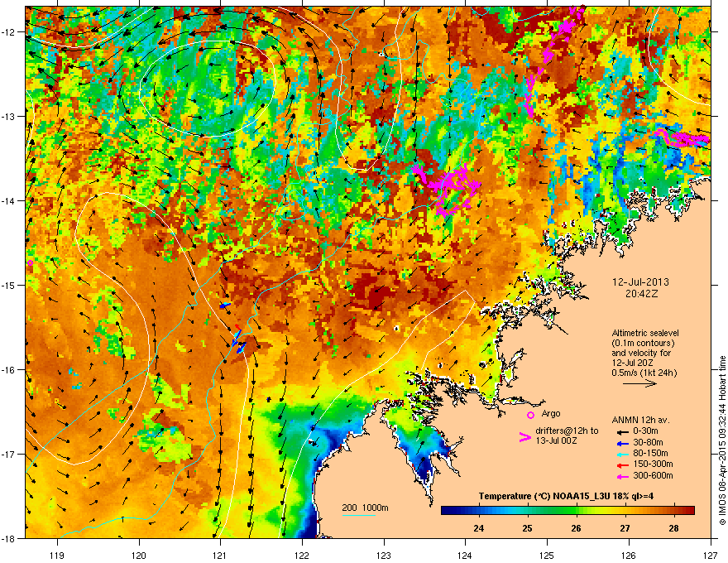Click the vertical IMOS copyright timestamp text

(722, 440)
